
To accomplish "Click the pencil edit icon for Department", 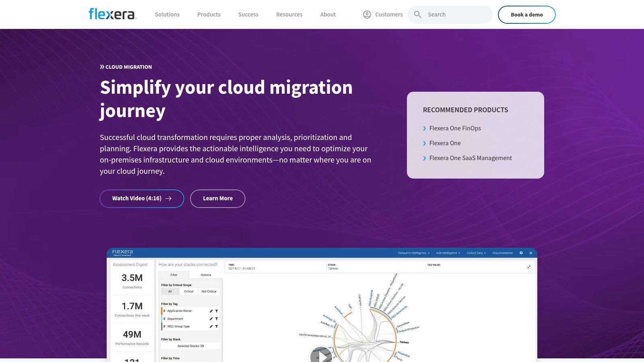I will [x=211, y=319].
